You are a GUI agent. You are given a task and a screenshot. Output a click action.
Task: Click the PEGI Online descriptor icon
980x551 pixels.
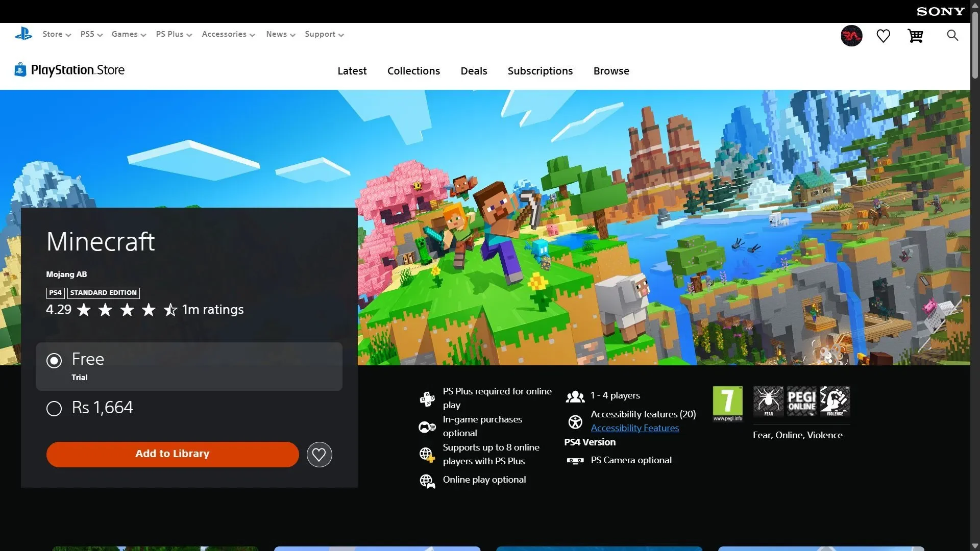[801, 401]
